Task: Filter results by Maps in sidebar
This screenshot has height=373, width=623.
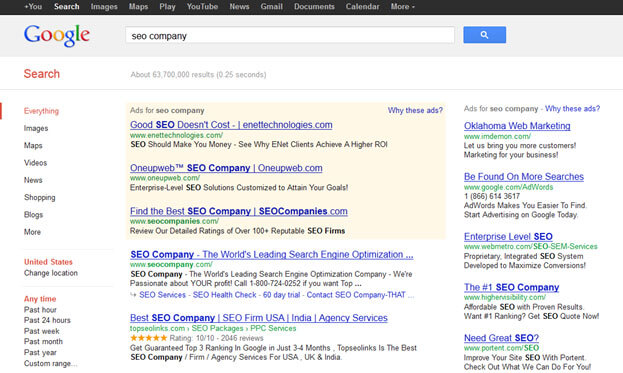Action: tap(33, 146)
